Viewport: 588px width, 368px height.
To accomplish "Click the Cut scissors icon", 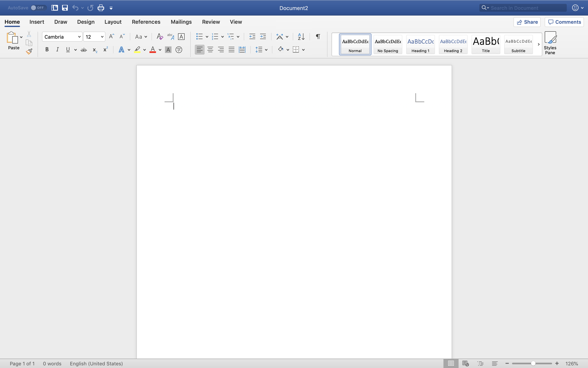I will coord(29,34).
